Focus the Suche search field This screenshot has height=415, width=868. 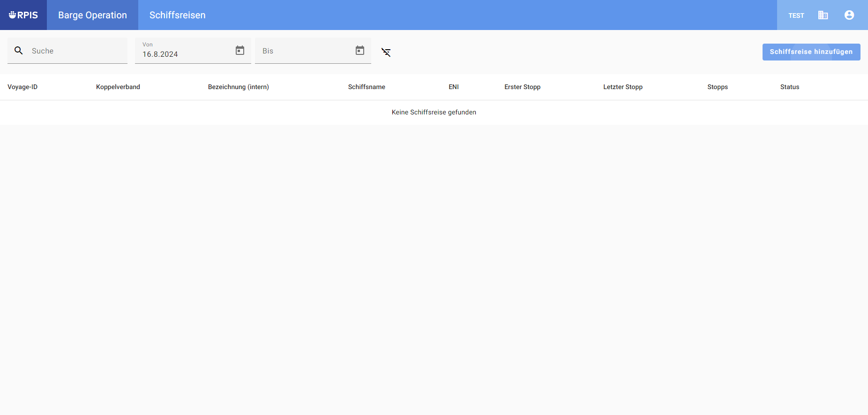pyautogui.click(x=75, y=51)
